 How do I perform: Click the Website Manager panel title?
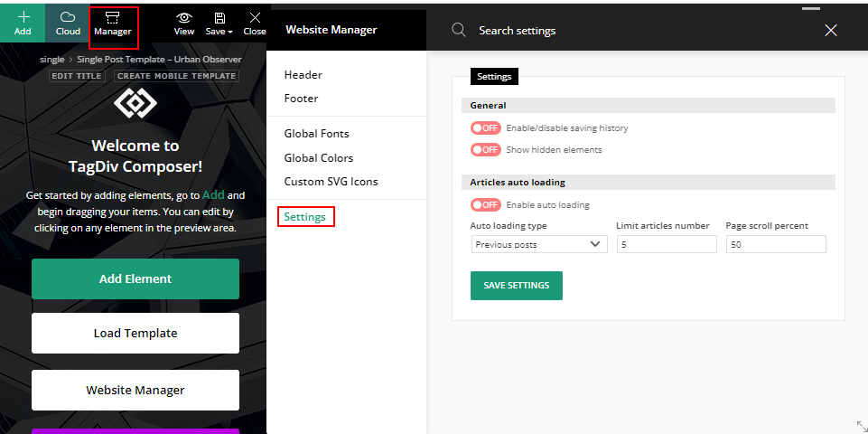pos(331,30)
